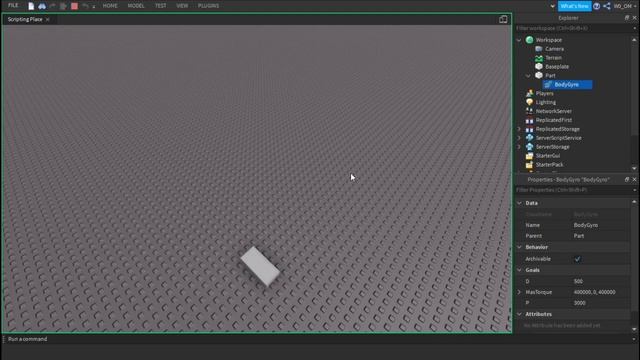
Task: Click the Run a command bar
Action: coord(318,339)
